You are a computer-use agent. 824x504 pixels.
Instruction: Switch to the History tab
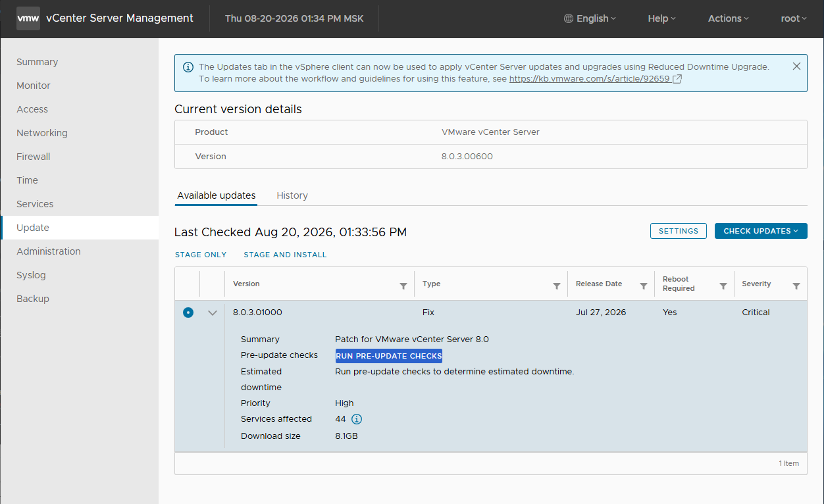tap(292, 195)
